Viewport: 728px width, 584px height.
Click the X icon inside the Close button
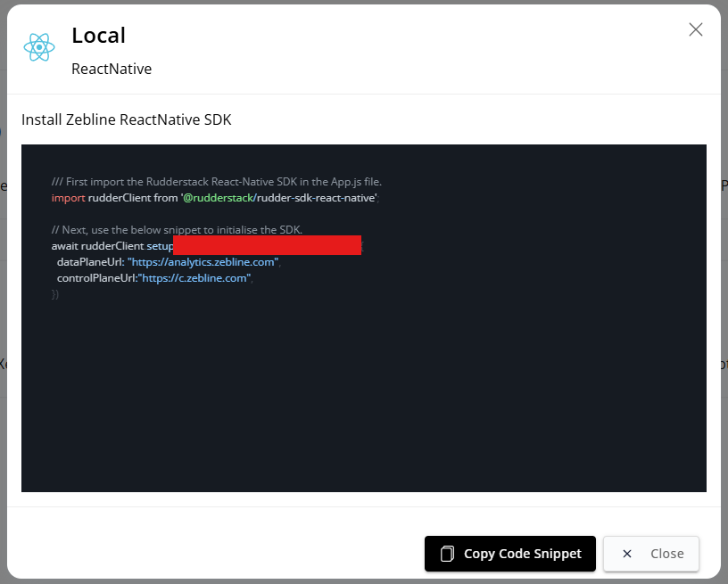[627, 554]
